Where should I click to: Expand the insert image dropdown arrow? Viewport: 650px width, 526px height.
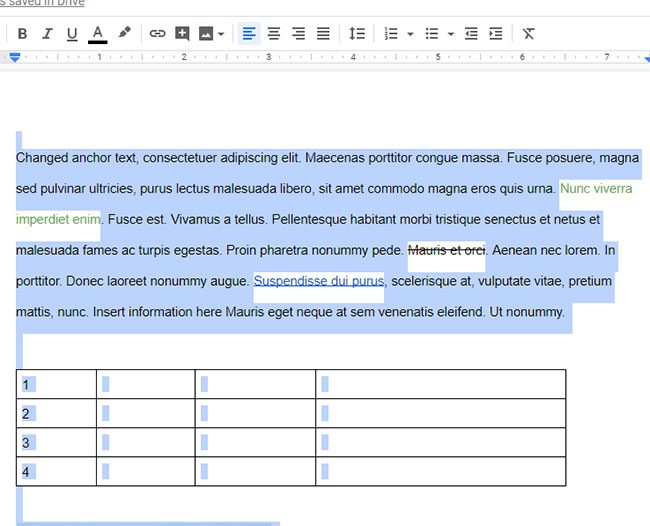[x=221, y=34]
